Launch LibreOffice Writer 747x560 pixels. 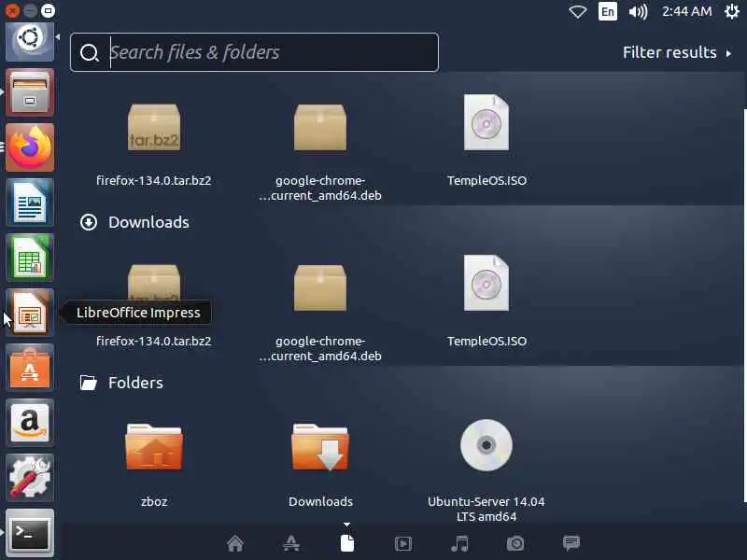[x=30, y=203]
